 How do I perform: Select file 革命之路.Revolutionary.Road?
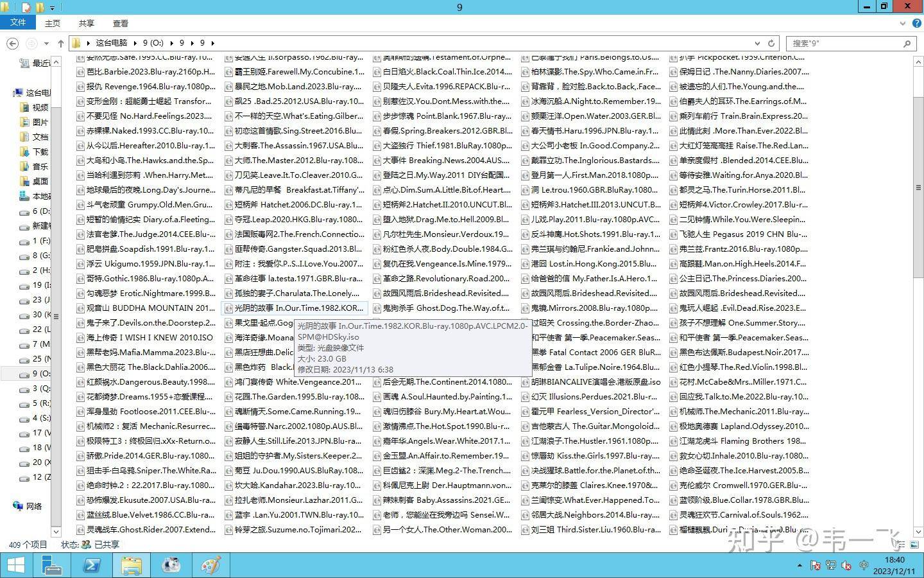442,279
